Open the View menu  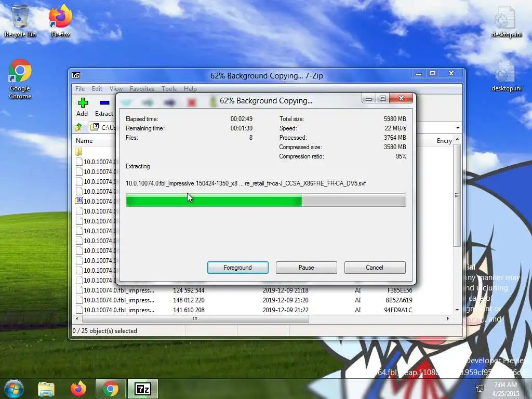tap(116, 88)
